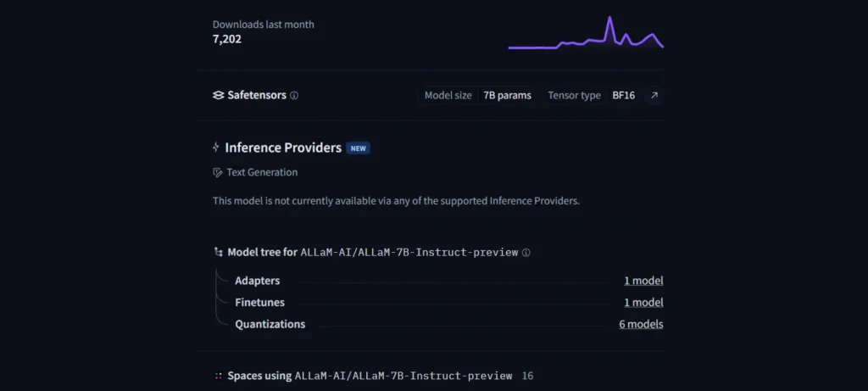
Task: Click the Text Generation task icon
Action: point(218,172)
